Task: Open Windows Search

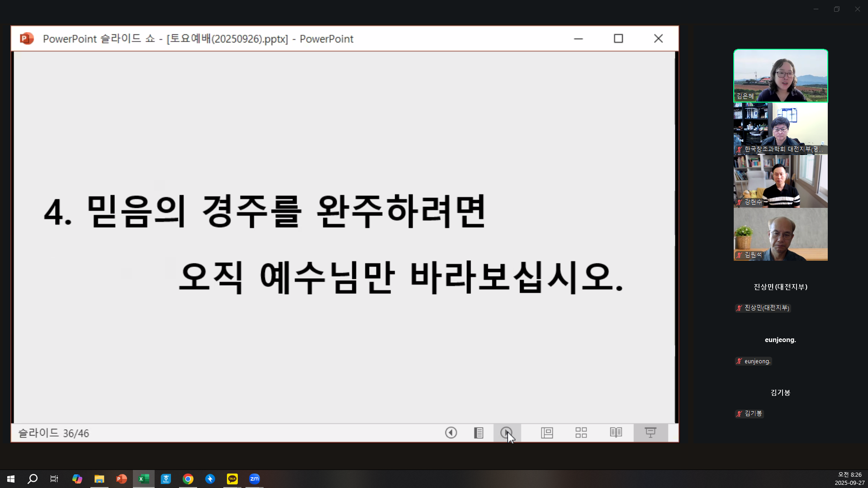Action: point(32,479)
